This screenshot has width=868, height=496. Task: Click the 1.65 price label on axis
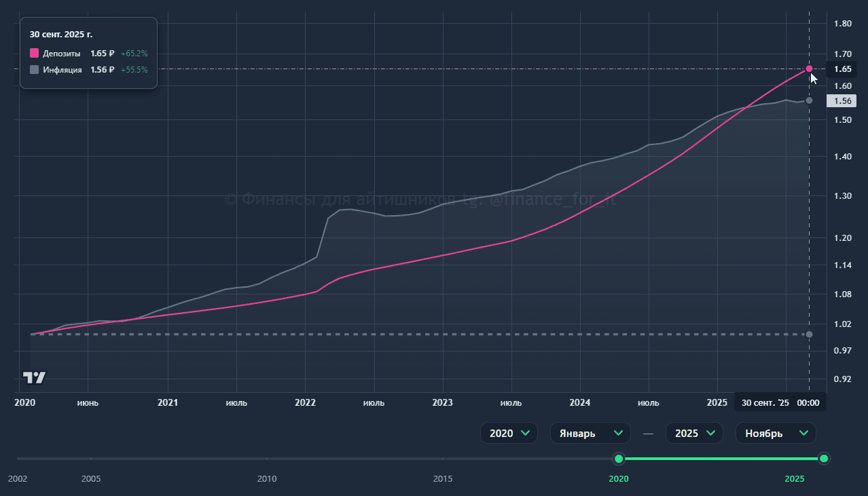click(x=842, y=69)
